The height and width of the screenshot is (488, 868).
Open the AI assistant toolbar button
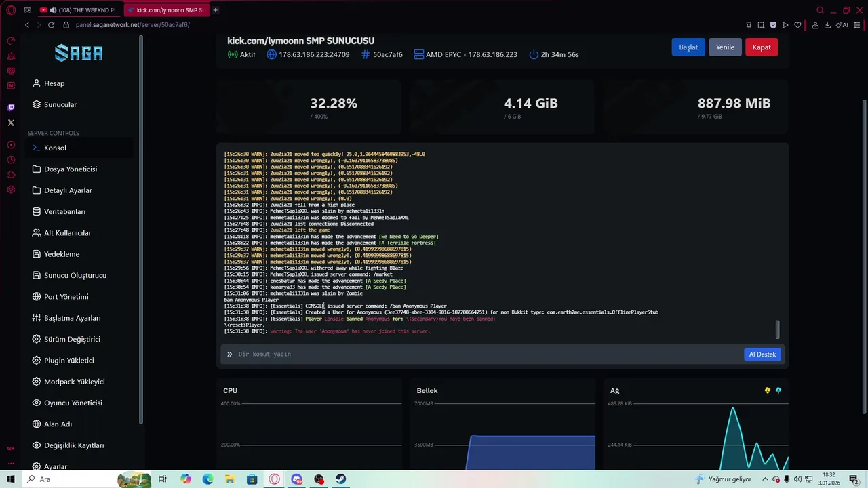pos(843,25)
